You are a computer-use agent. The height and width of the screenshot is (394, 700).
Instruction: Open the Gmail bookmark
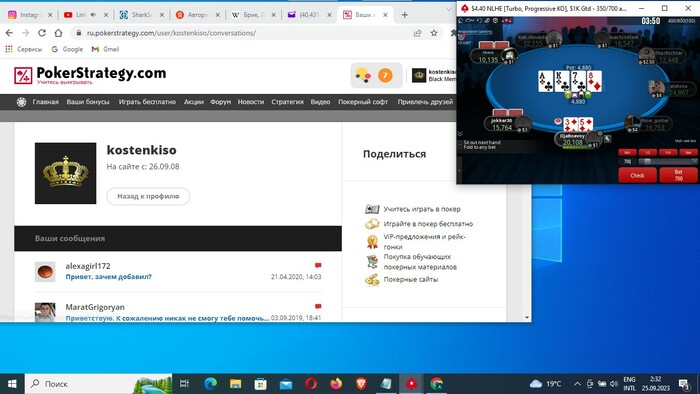[x=106, y=49]
